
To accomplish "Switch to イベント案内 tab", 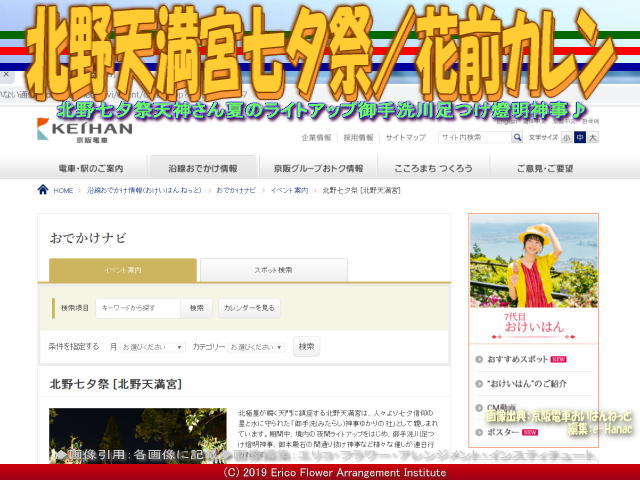I will (x=123, y=270).
